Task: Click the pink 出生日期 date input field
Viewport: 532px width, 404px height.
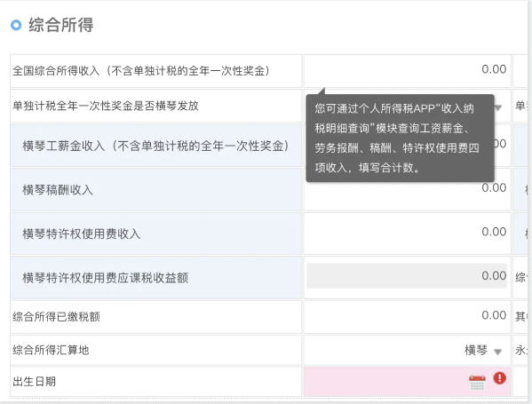Action: (x=407, y=381)
